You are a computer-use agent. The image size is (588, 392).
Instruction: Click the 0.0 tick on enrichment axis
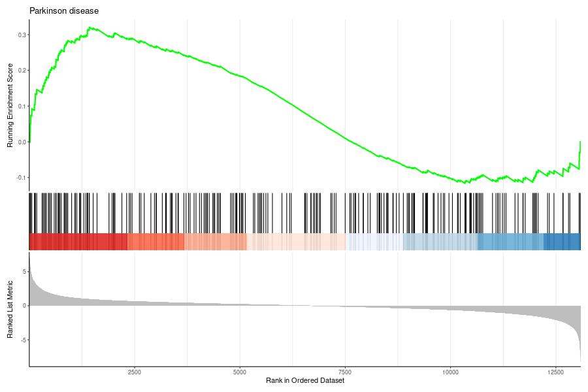click(x=22, y=142)
